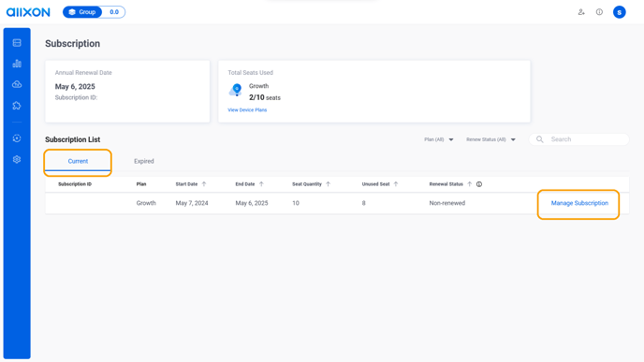This screenshot has height=362, width=644.
Task: Switch to the Current tab
Action: pyautogui.click(x=78, y=161)
